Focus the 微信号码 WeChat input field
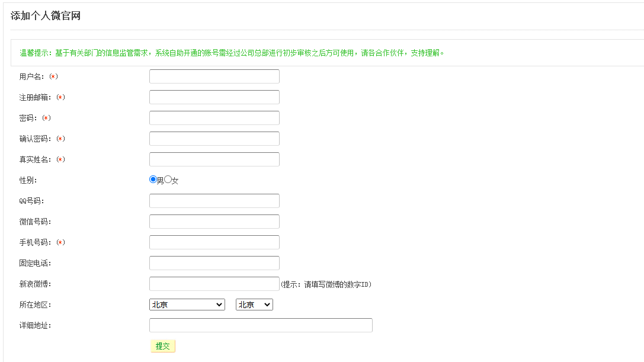 (x=214, y=222)
